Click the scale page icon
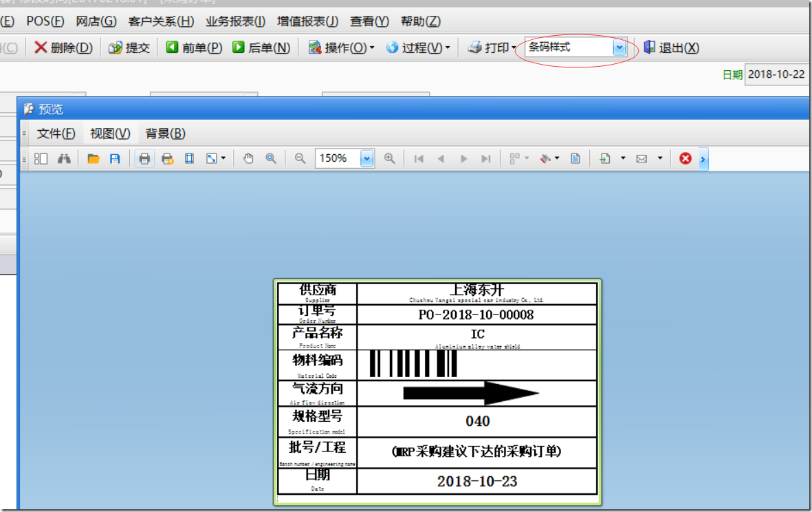The image size is (812, 512). click(212, 158)
